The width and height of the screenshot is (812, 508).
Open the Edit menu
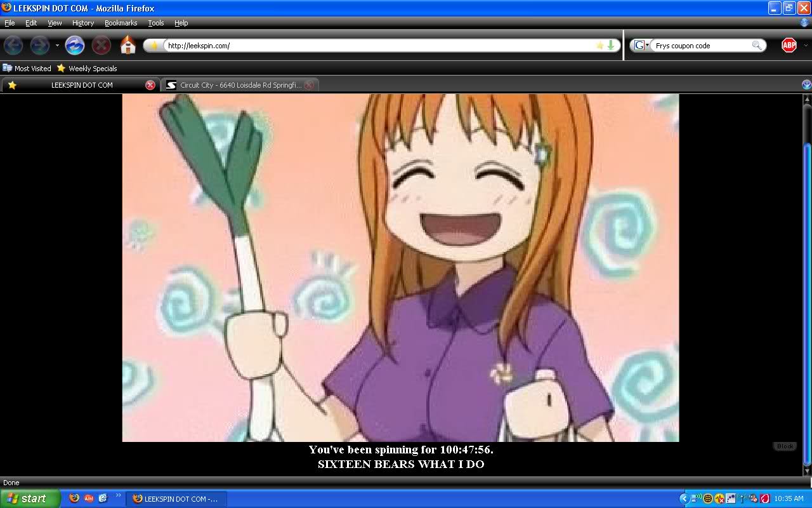click(31, 23)
